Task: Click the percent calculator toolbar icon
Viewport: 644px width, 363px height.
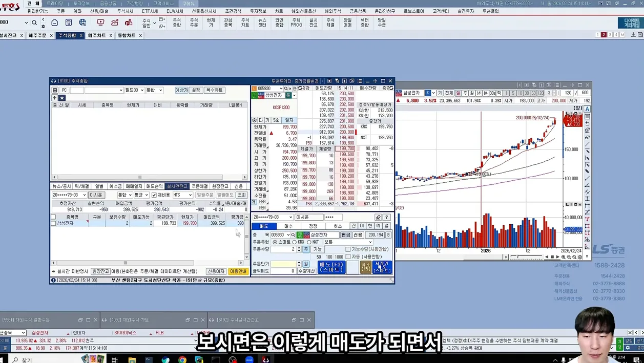Action: tap(69, 23)
